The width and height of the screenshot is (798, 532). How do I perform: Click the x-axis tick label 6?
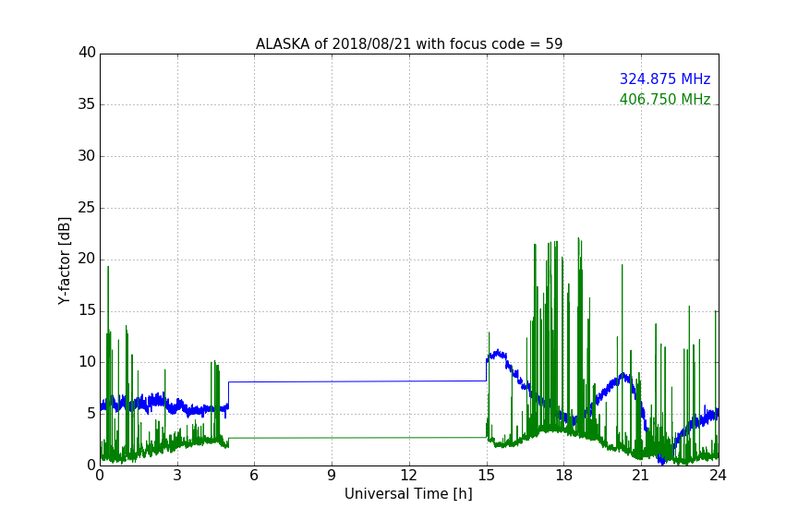(x=254, y=476)
